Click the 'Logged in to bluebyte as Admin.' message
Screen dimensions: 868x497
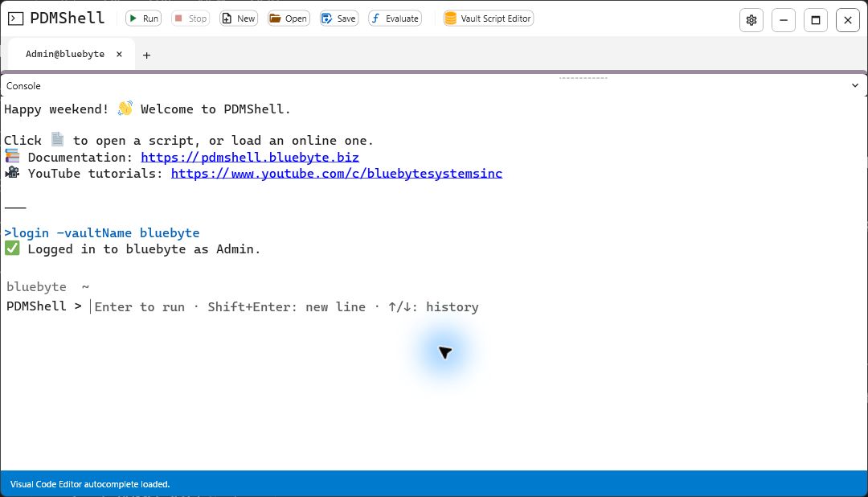click(x=144, y=249)
